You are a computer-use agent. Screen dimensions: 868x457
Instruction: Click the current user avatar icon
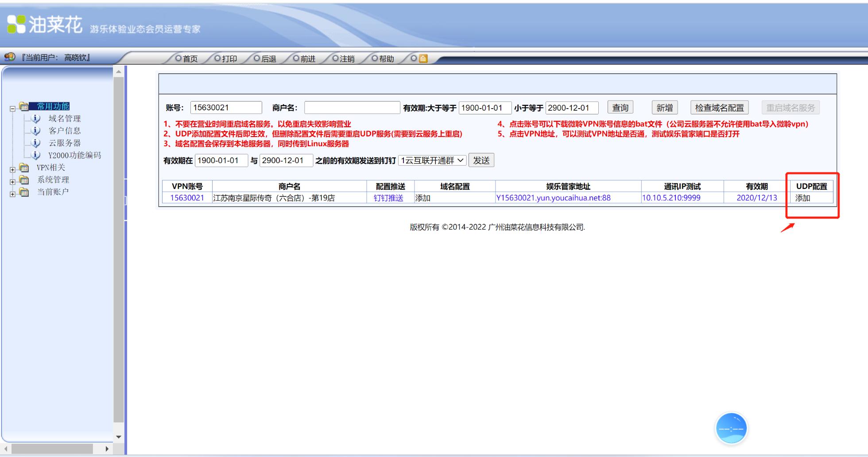[x=9, y=57]
